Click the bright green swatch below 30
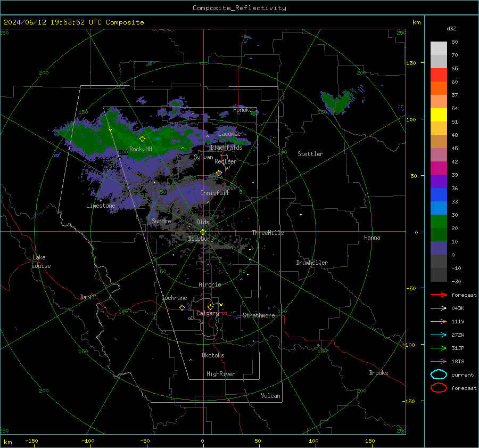The width and height of the screenshot is (479, 448). [439, 222]
